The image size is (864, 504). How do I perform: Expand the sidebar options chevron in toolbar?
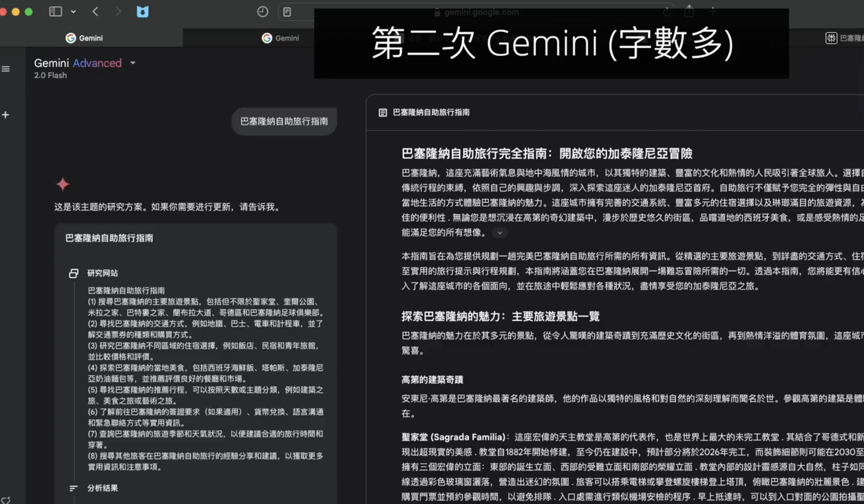pyautogui.click(x=73, y=12)
